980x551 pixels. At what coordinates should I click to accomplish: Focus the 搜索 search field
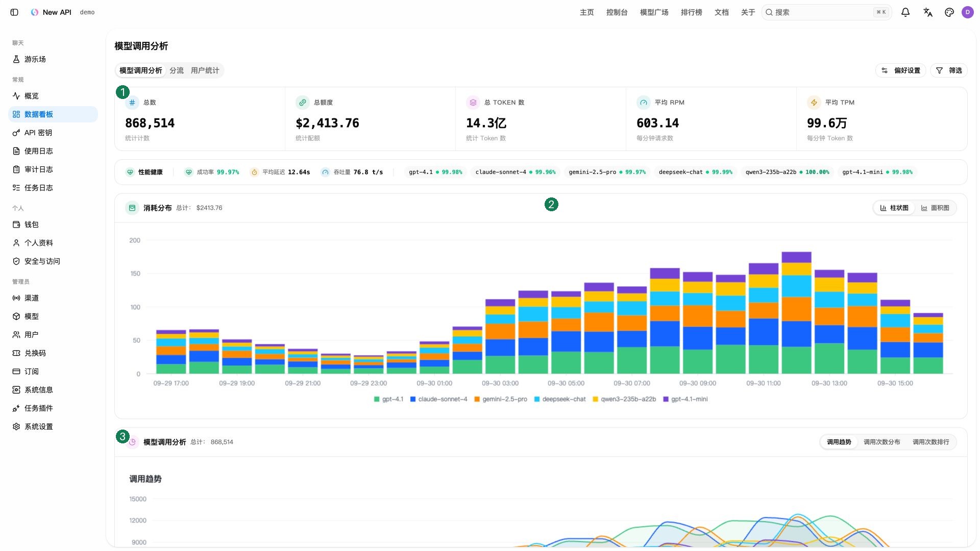point(826,12)
